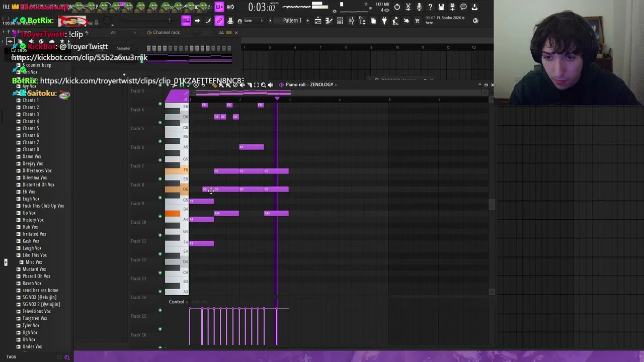Close the Channel rack panel
644x362 pixels.
236,33
